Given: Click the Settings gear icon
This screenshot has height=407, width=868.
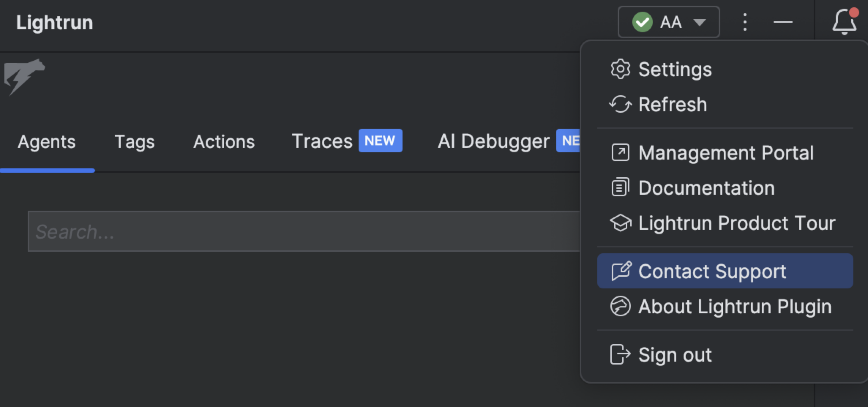Looking at the screenshot, I should tap(620, 69).
